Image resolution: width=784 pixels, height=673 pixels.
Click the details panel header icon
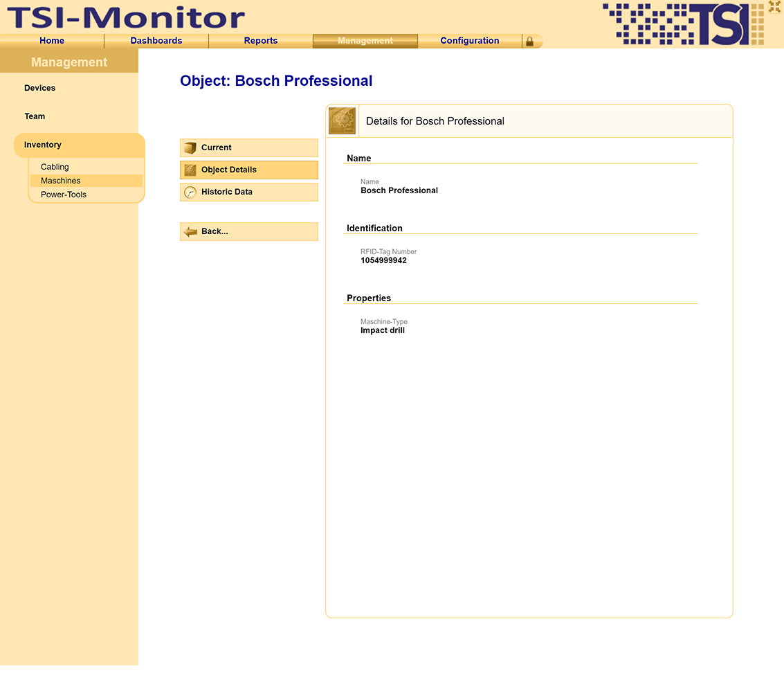343,121
